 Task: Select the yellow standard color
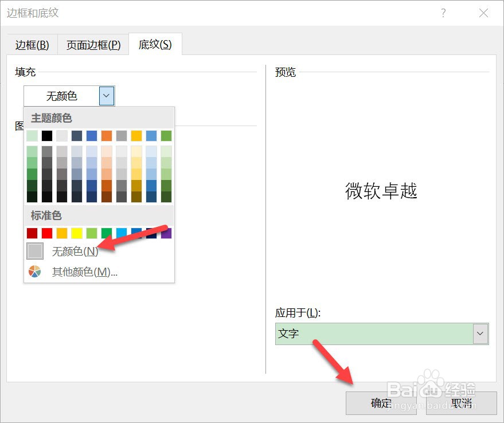(x=76, y=233)
